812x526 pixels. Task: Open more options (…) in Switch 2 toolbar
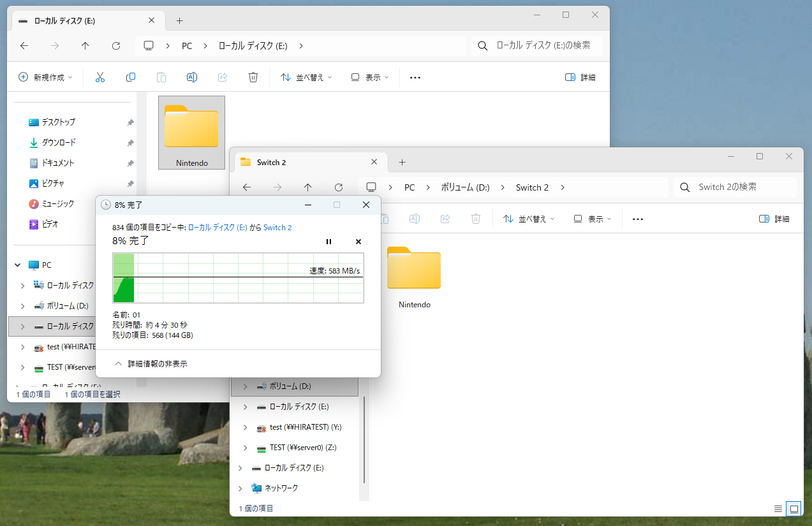point(638,219)
